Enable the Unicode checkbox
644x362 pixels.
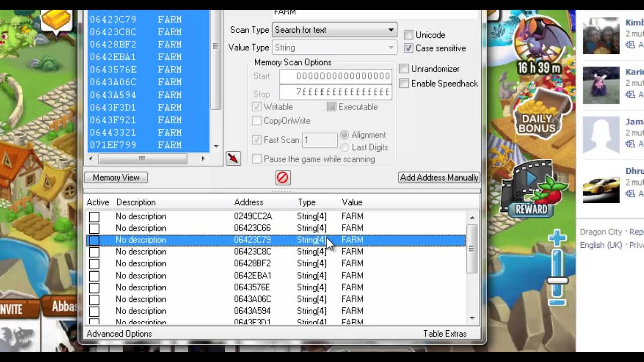(408, 35)
